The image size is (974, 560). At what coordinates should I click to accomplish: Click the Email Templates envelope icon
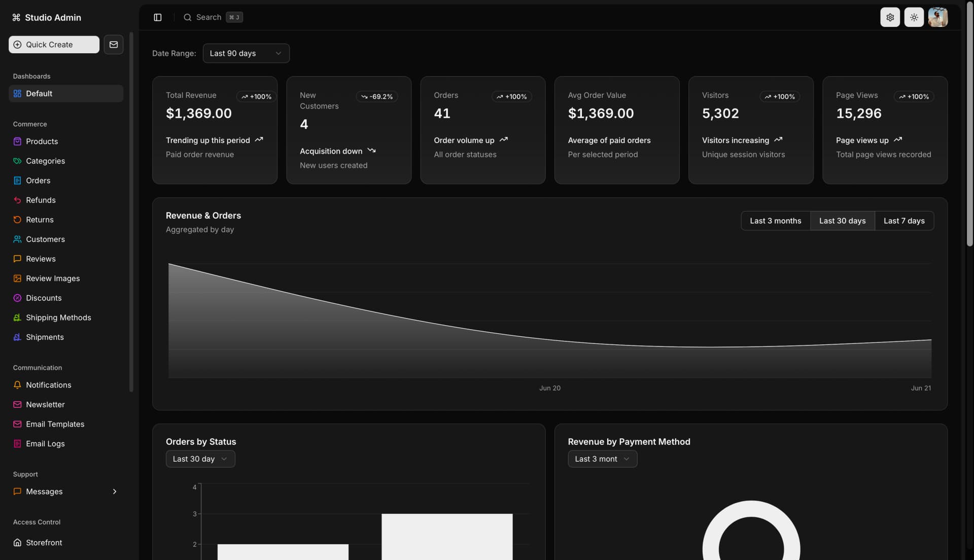(x=17, y=424)
